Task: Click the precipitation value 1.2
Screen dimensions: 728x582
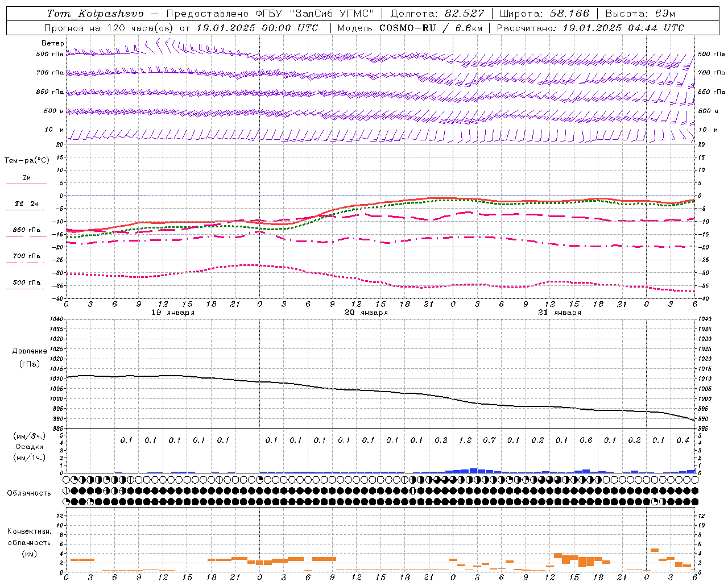Action: pyautogui.click(x=465, y=440)
